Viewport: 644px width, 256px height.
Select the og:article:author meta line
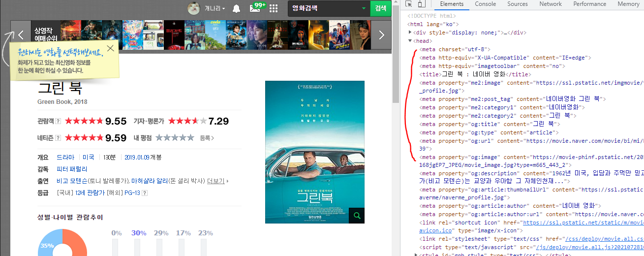pos(510,206)
